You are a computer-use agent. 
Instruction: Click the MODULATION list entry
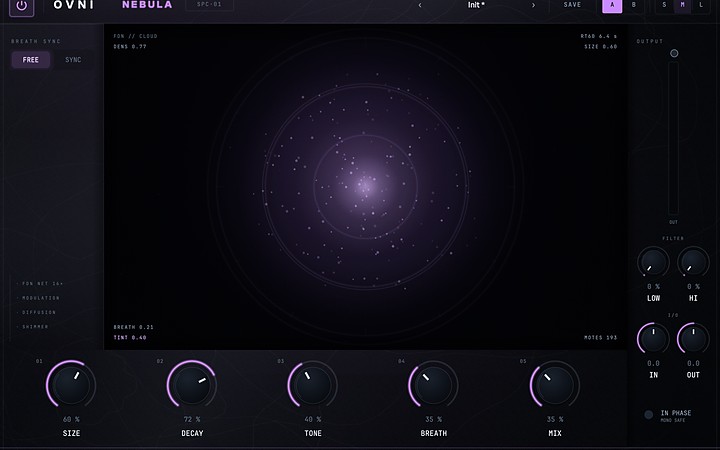pyautogui.click(x=39, y=298)
